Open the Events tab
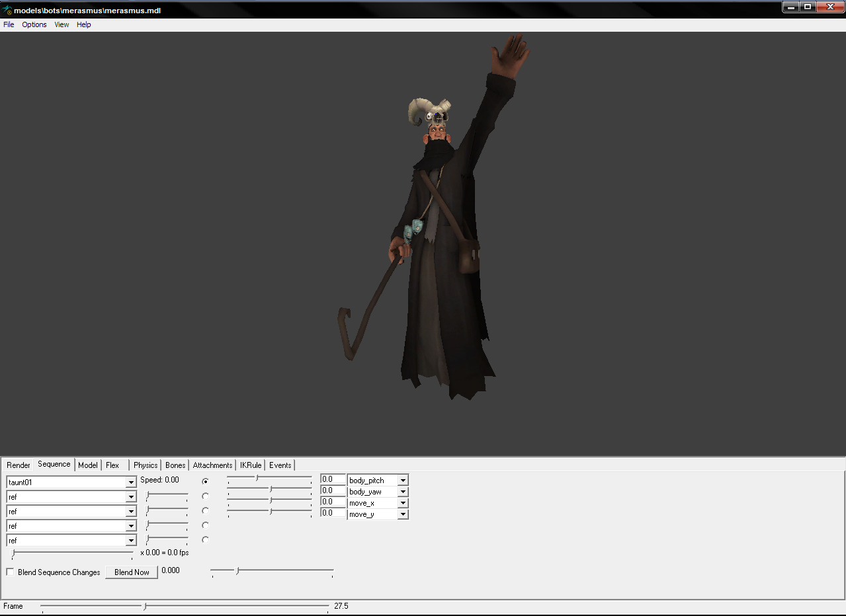The width and height of the screenshot is (846, 616). (280, 465)
